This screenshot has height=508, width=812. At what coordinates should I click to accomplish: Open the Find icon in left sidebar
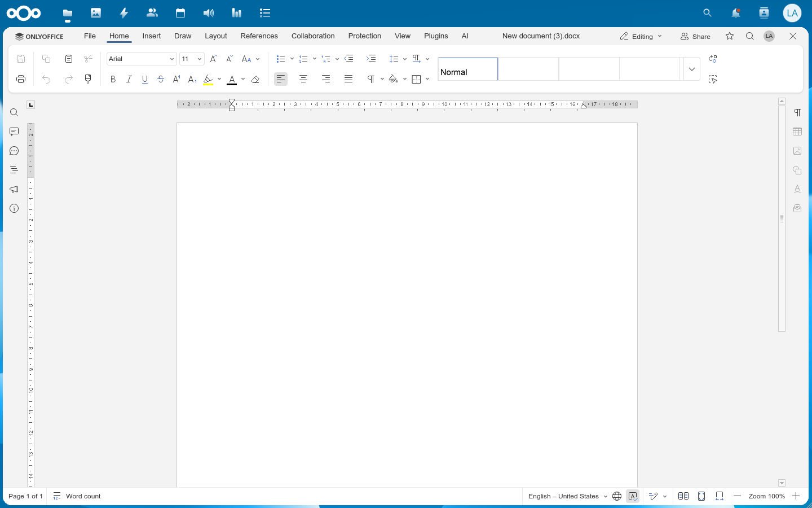click(14, 113)
